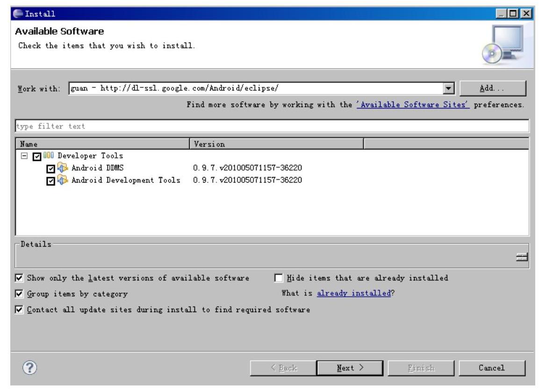Click the Android Development Tools version value
The image size is (553, 392).
pos(248,180)
